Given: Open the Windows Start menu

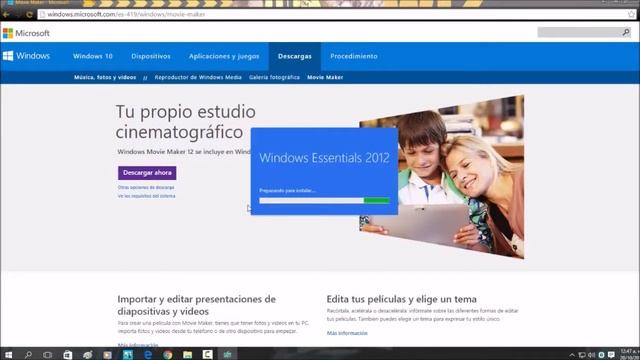Looking at the screenshot, I should [x=8, y=355].
